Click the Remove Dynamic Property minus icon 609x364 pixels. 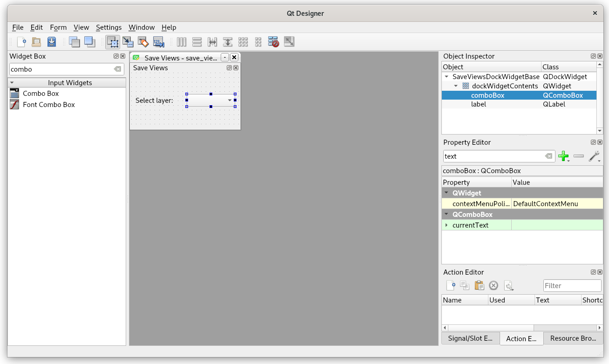579,156
